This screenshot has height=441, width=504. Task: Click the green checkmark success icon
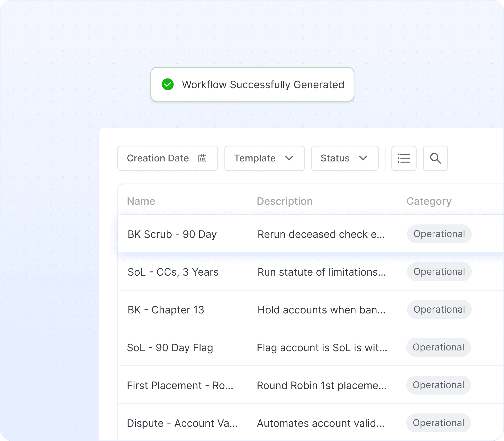(x=168, y=85)
